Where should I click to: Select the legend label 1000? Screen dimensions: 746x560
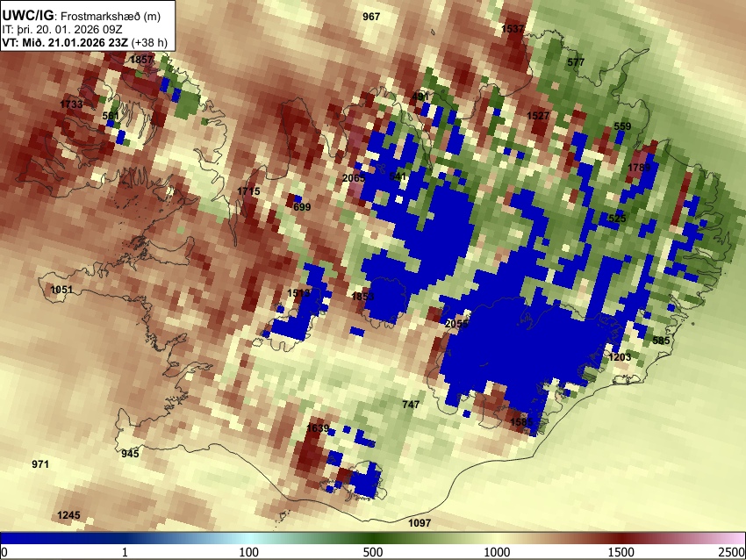click(x=497, y=552)
